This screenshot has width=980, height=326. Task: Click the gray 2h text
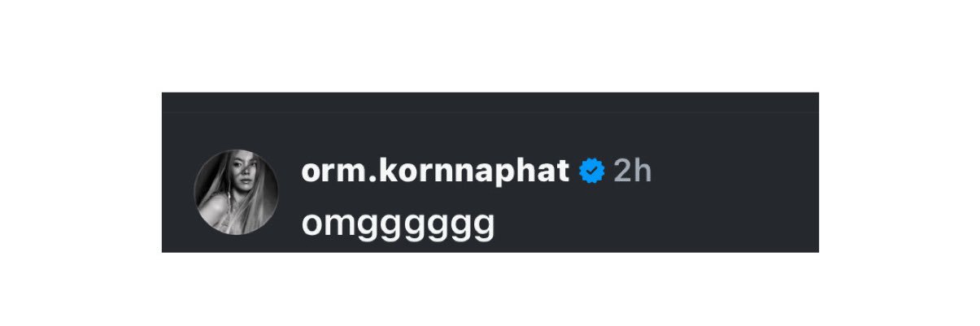(632, 172)
